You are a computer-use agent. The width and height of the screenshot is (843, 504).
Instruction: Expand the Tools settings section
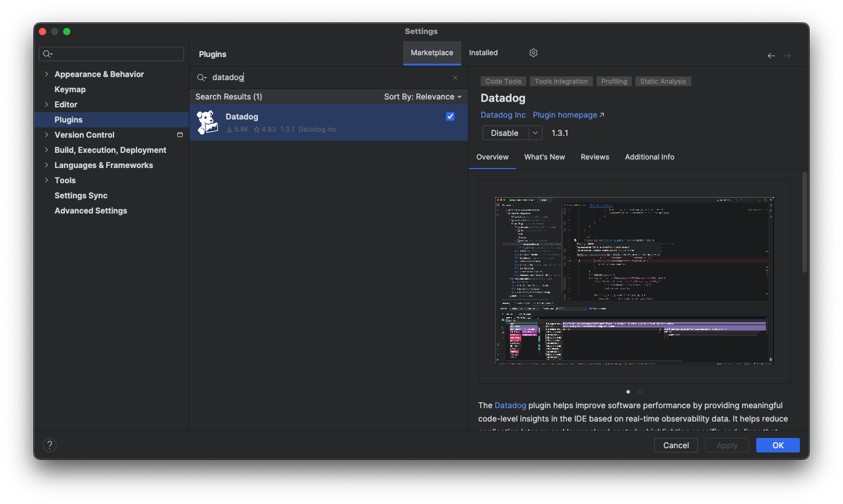[47, 180]
